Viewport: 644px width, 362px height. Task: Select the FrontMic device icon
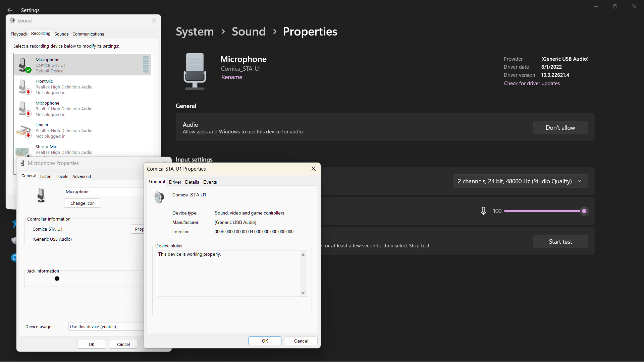pyautogui.click(x=23, y=86)
